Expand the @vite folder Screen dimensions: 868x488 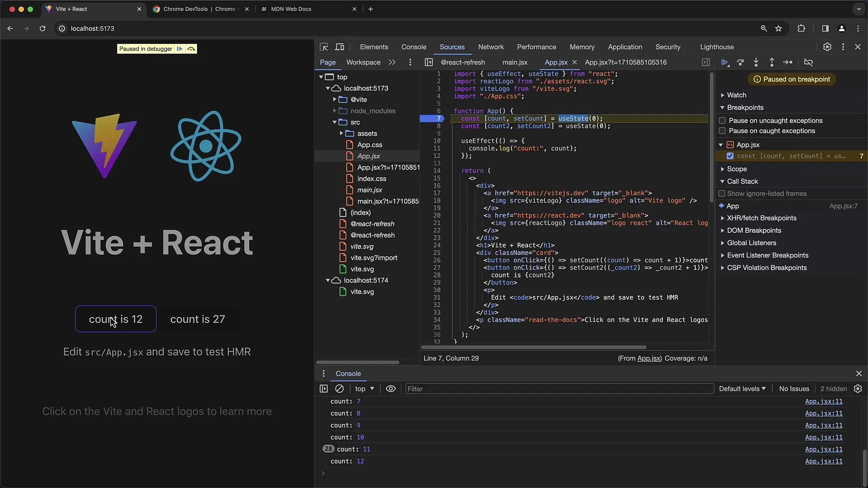335,99
